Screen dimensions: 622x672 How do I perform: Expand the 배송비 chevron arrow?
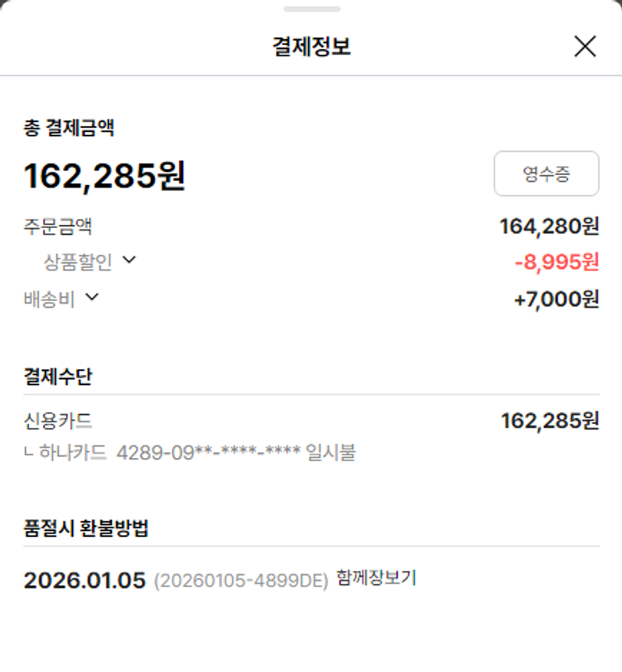(92, 297)
